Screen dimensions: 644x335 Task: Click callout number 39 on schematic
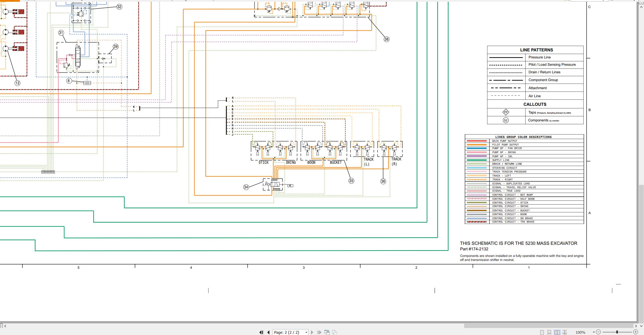116,46
